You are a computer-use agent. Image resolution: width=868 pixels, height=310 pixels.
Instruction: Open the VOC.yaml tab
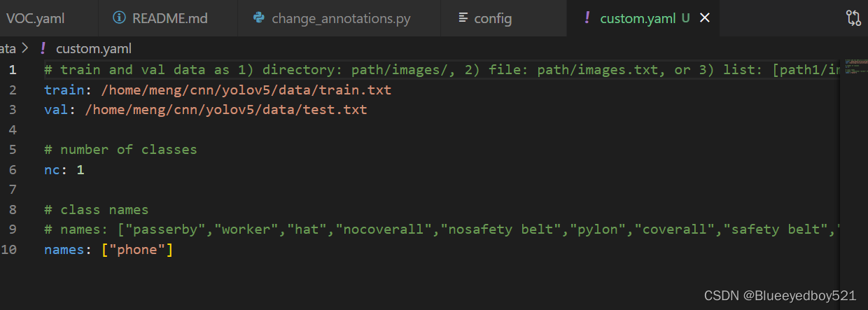(x=35, y=18)
